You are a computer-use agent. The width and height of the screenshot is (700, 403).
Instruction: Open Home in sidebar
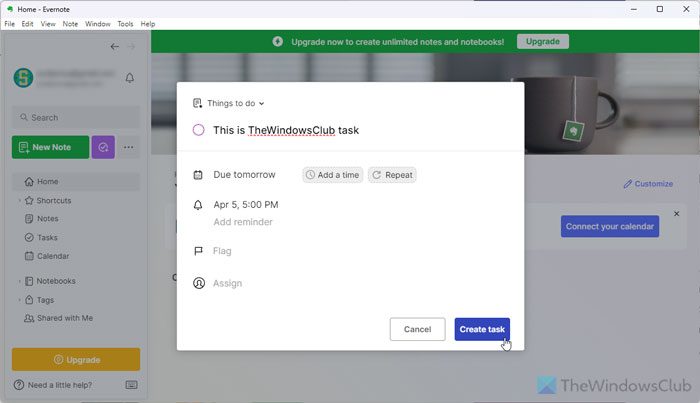pyautogui.click(x=76, y=182)
